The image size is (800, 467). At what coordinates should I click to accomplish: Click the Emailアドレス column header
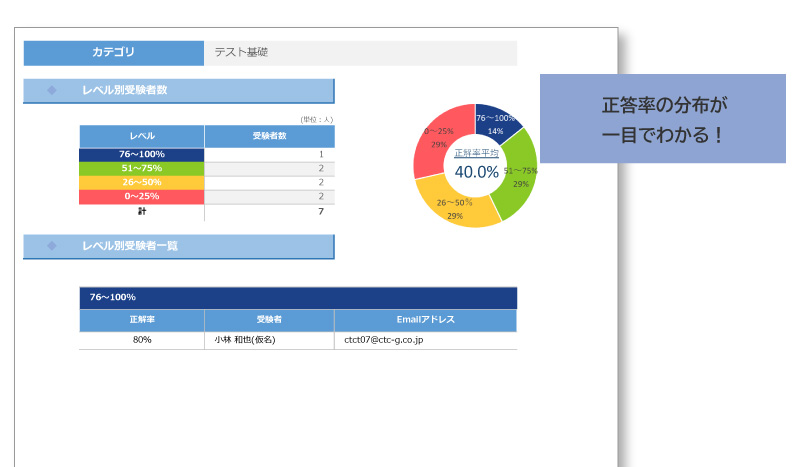[425, 320]
